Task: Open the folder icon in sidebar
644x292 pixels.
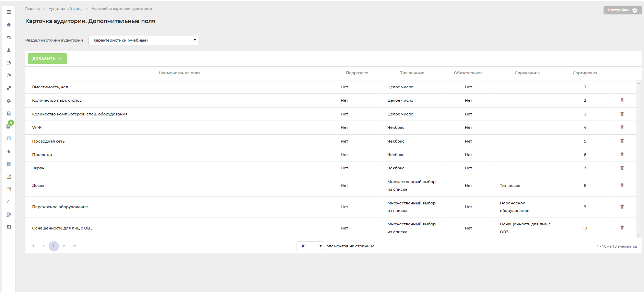Action: click(9, 202)
